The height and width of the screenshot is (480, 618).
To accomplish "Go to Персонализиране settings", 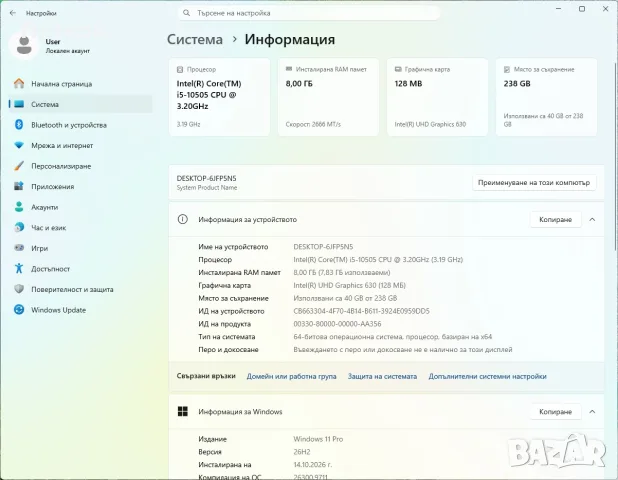I will (x=80, y=166).
